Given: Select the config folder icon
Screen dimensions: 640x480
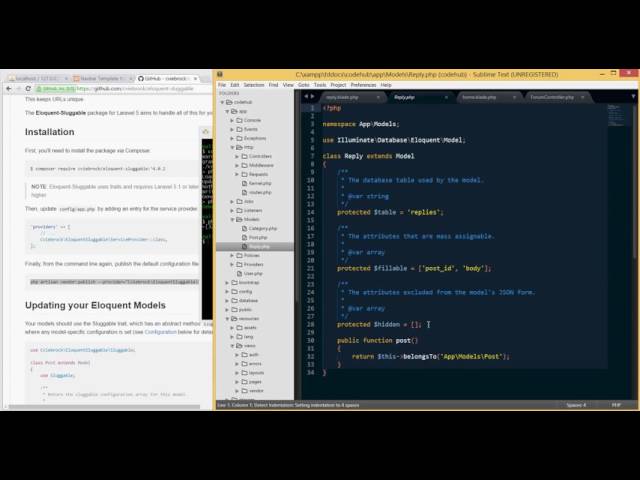Looking at the screenshot, I should click(x=235, y=291).
